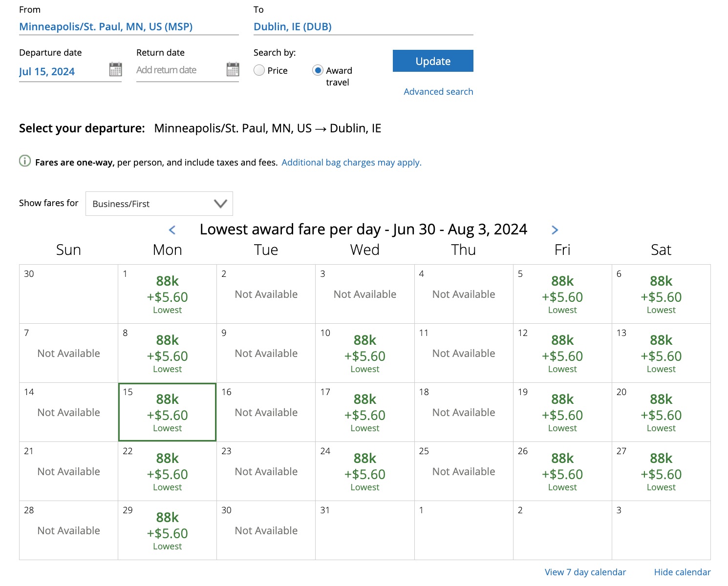Select the 88k fare on July 1
The height and width of the screenshot is (586, 728).
pos(167,293)
